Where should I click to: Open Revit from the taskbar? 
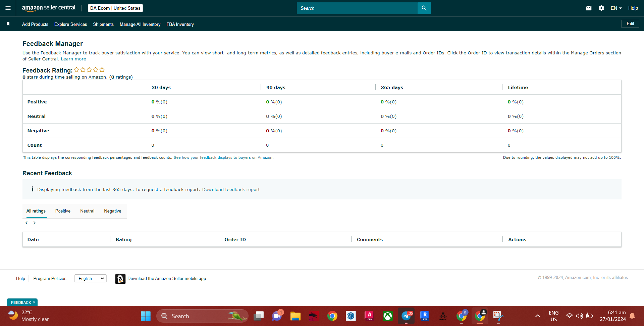[424, 316]
